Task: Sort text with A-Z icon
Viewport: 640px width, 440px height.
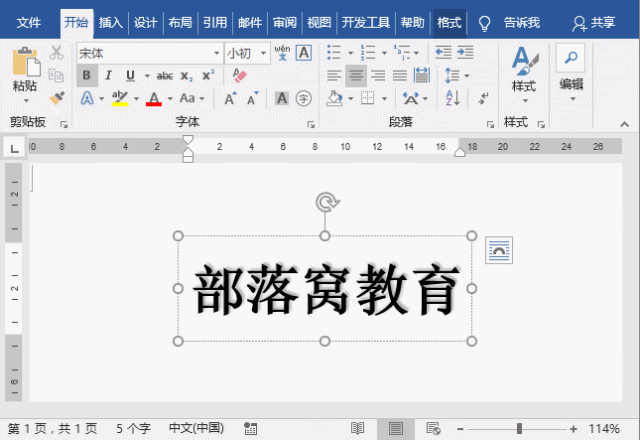Action: pyautogui.click(x=453, y=98)
